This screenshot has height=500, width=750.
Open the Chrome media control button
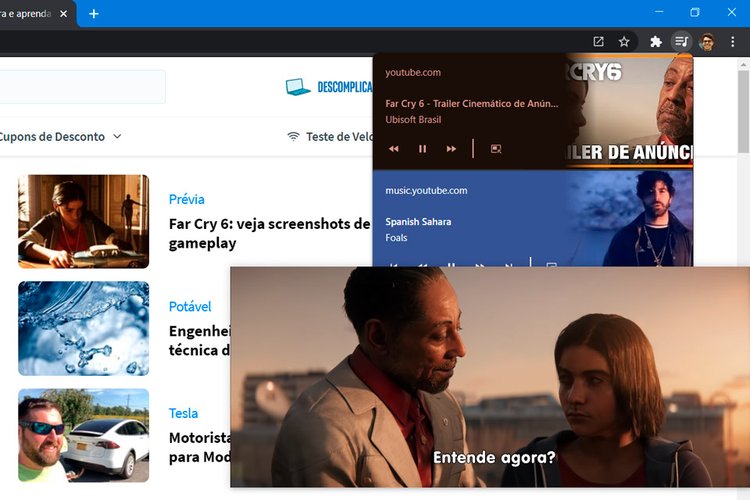click(x=681, y=42)
